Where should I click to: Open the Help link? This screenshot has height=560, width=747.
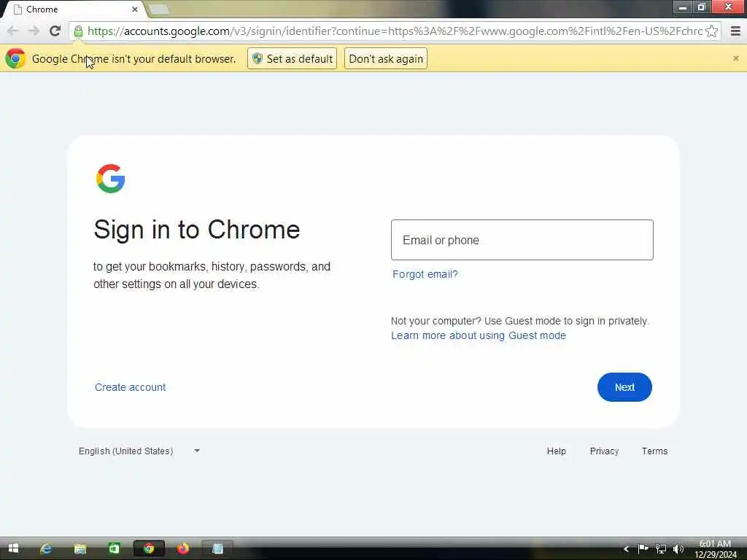point(556,451)
